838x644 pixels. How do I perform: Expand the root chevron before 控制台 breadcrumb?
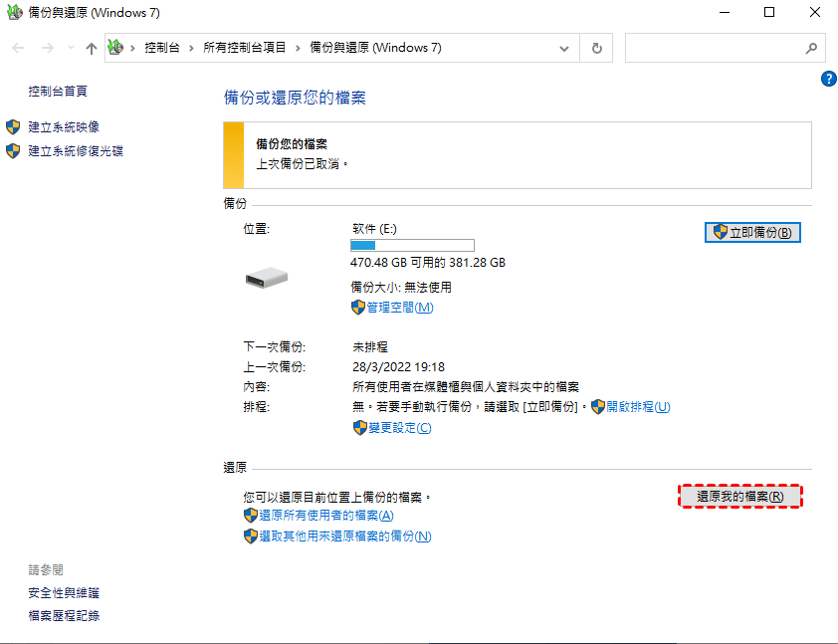132,48
